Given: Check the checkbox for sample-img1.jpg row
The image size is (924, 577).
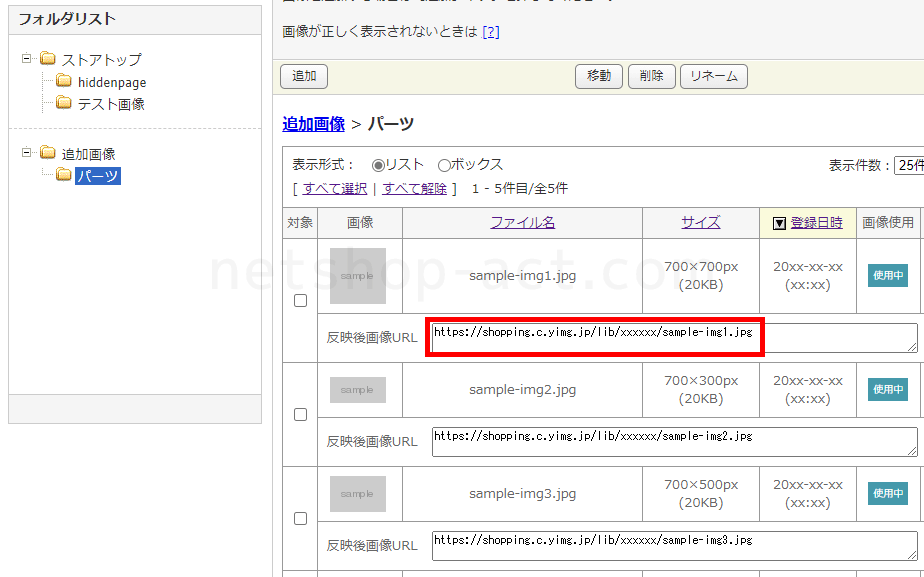Looking at the screenshot, I should (300, 300).
